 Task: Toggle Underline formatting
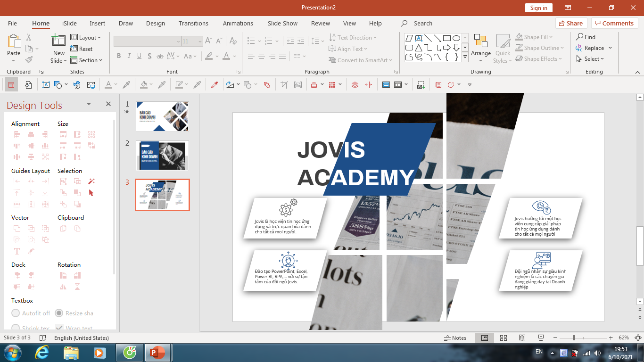(139, 56)
